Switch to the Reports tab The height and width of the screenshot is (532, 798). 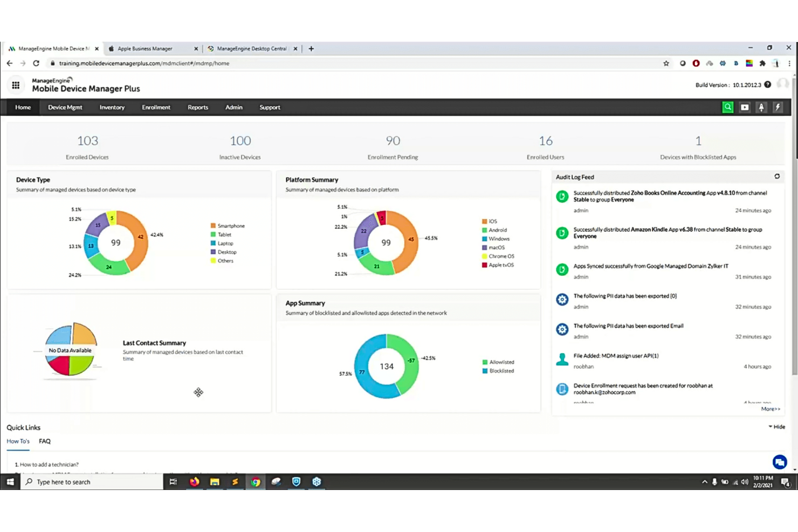pos(198,107)
